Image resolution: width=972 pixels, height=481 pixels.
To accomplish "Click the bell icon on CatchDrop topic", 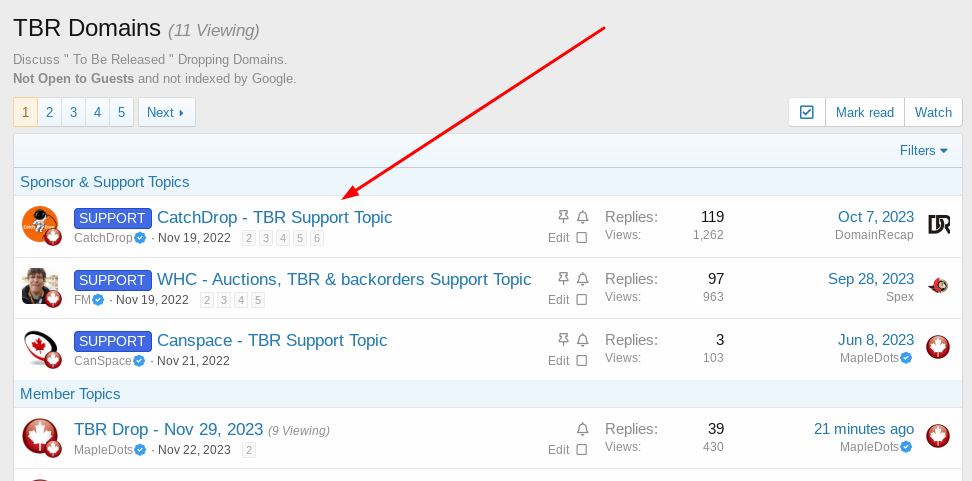I will click(583, 217).
